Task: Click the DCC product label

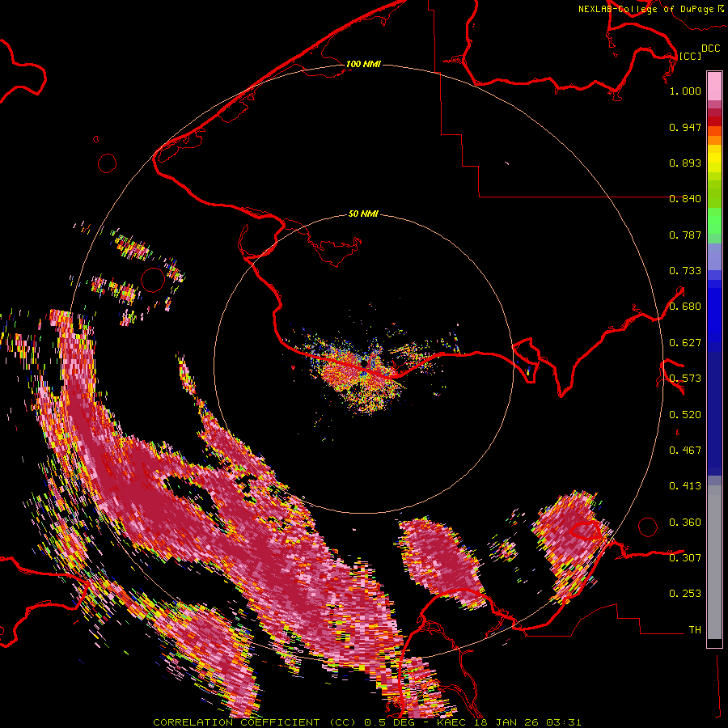Action: [710, 49]
